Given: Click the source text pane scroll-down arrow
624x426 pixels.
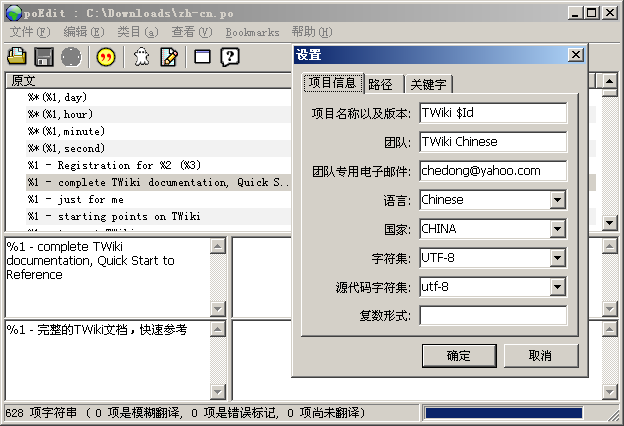Looking at the screenshot, I should coord(217,309).
